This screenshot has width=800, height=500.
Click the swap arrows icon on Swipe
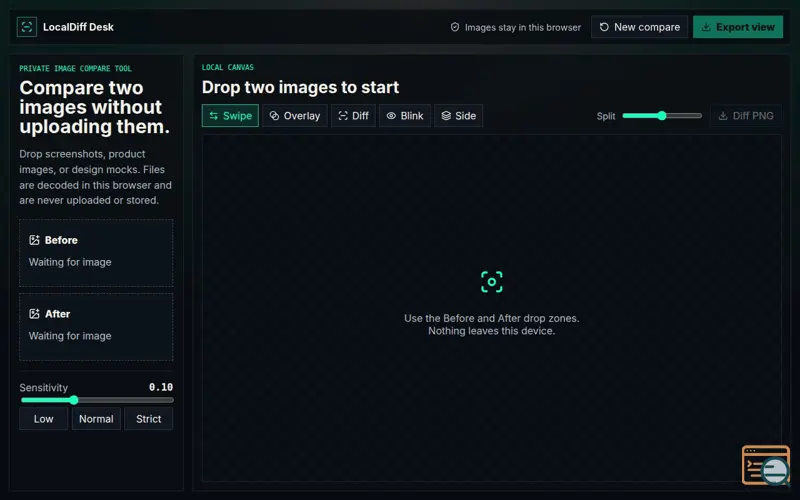(x=214, y=116)
